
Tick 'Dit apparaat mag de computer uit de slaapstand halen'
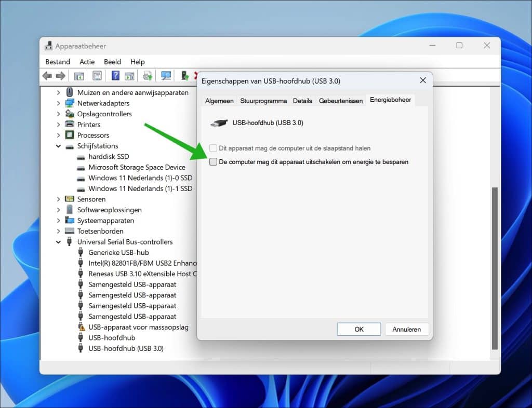tap(213, 148)
